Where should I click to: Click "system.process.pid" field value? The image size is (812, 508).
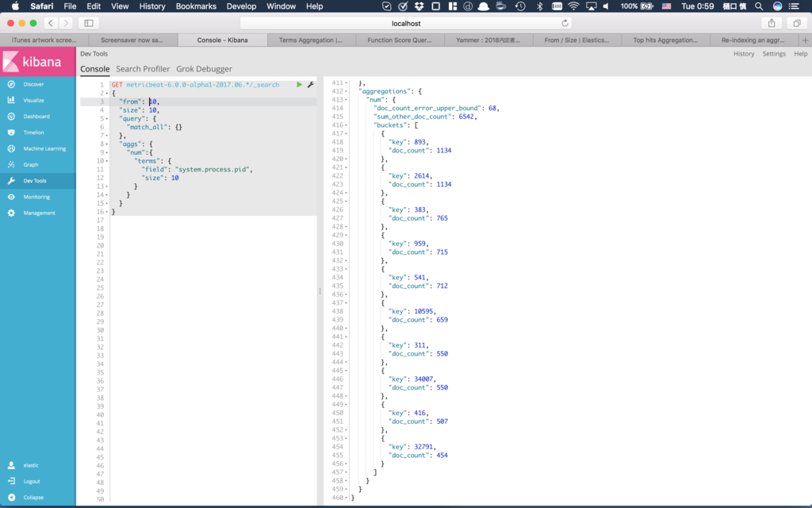(213, 170)
